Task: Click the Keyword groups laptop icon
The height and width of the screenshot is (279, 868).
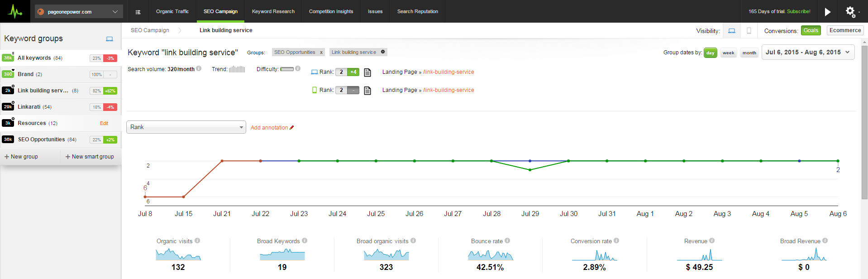Action: click(110, 39)
